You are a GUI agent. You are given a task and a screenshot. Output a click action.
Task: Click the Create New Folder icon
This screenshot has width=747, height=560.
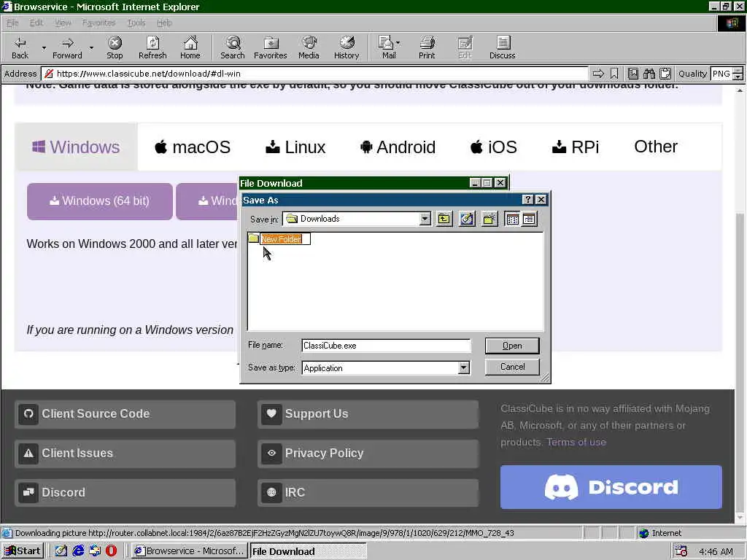point(489,219)
